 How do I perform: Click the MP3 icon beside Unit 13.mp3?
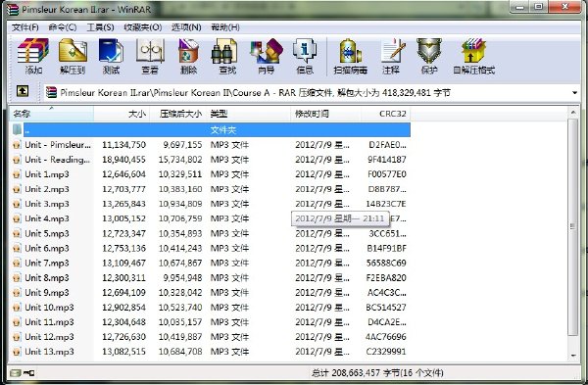click(x=17, y=352)
